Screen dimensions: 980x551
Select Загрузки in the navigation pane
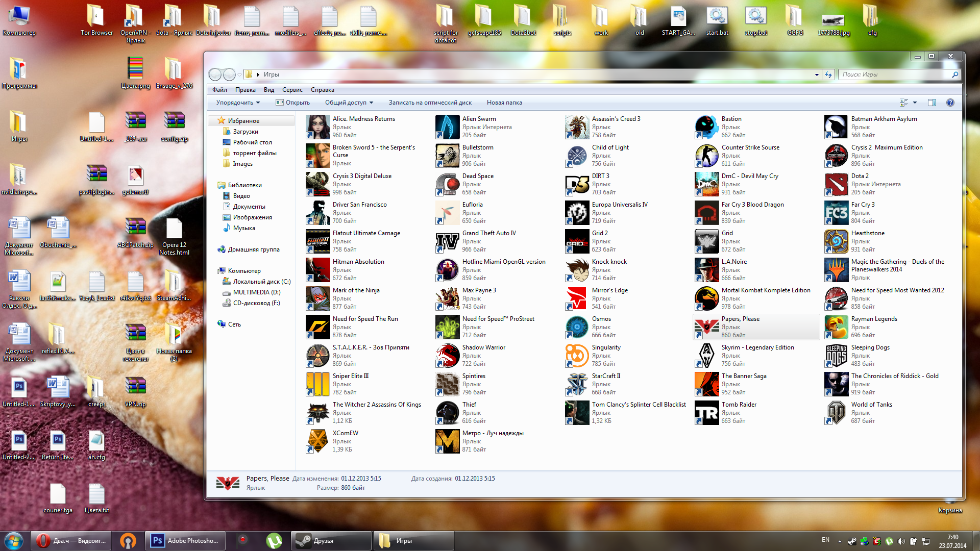point(246,132)
